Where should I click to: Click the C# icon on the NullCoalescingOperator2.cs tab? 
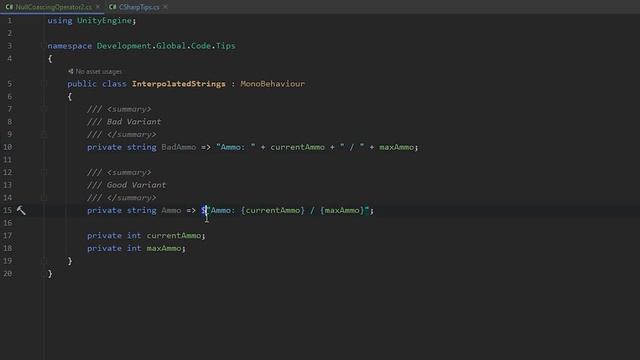[9, 7]
